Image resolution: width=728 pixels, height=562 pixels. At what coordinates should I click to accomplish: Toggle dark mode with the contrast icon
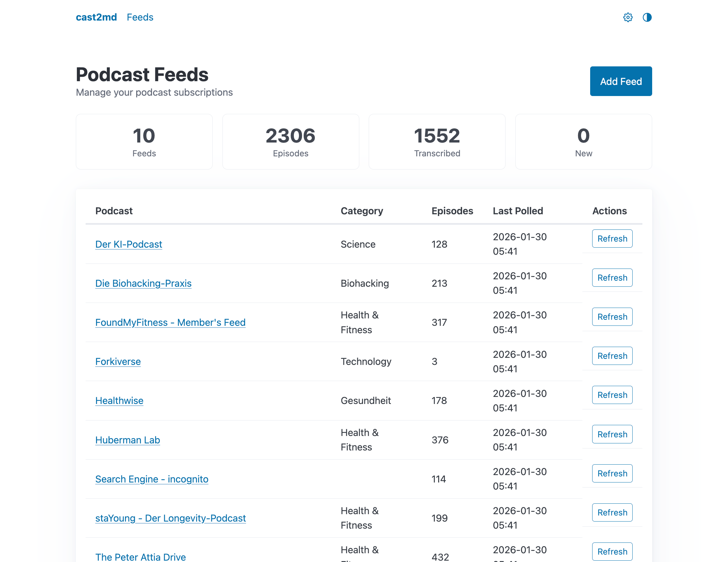(647, 17)
